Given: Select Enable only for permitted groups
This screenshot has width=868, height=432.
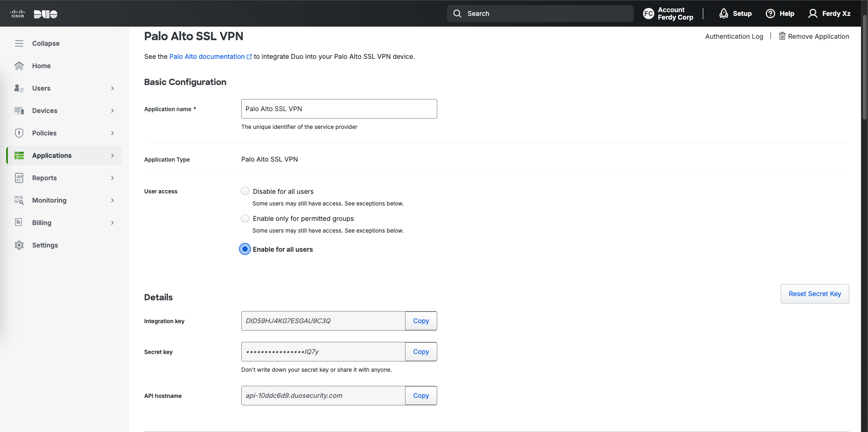Looking at the screenshot, I should pos(245,219).
